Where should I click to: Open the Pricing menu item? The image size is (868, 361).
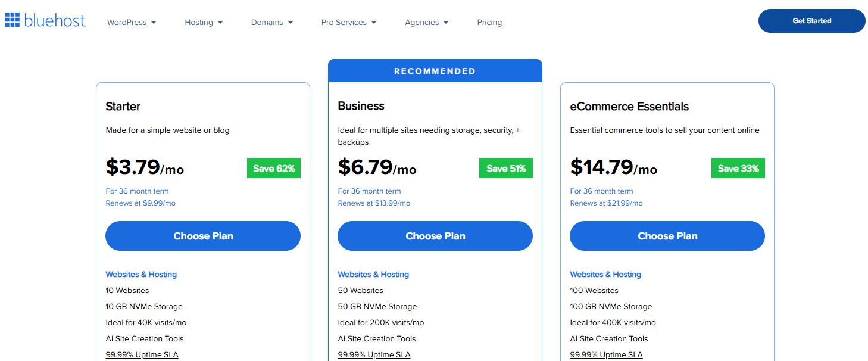click(x=489, y=23)
